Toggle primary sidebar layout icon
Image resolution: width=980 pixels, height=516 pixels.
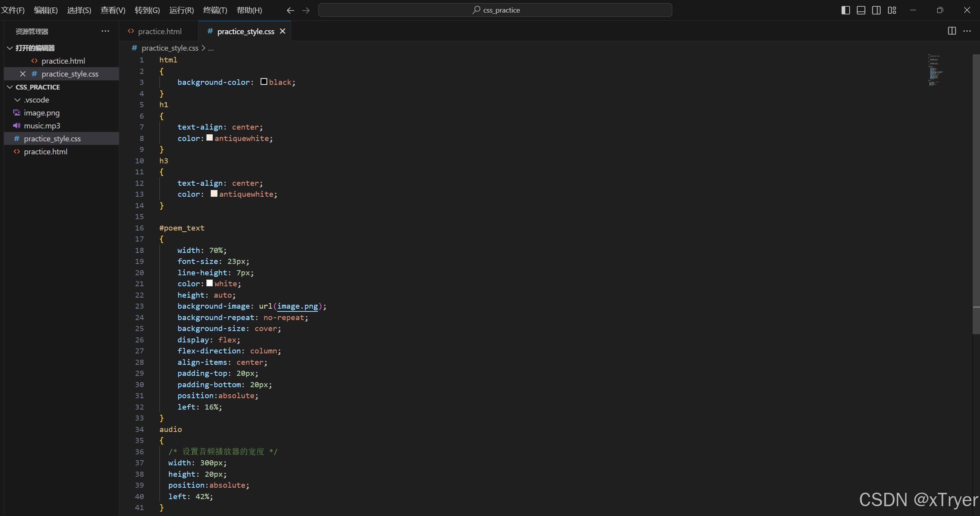pyautogui.click(x=845, y=10)
